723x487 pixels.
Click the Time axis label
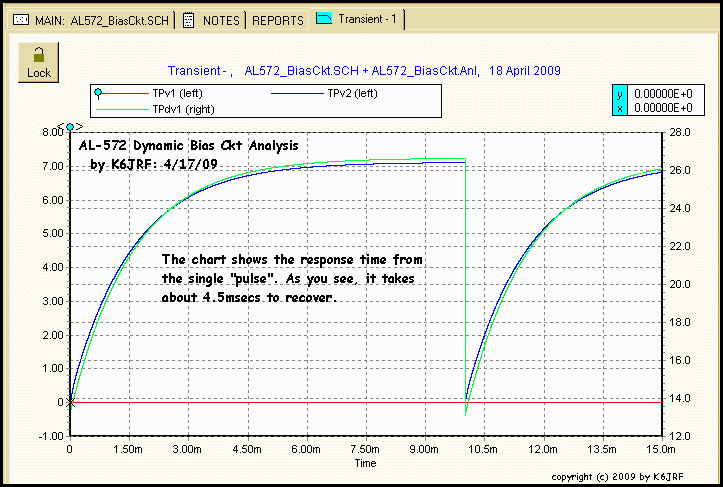(x=365, y=463)
